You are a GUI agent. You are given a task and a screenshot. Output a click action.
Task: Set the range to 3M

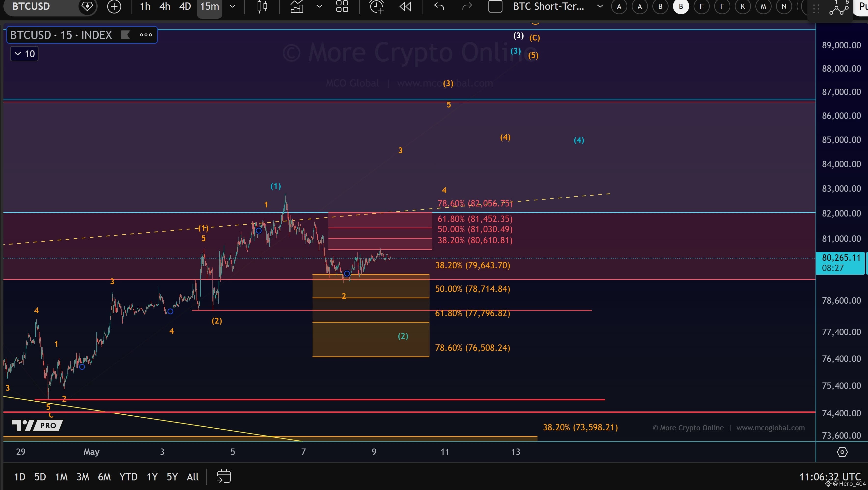pos(83,477)
